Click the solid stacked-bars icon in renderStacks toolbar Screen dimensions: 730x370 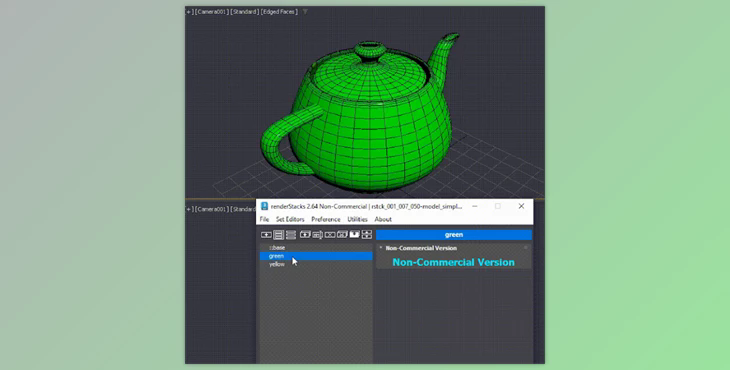tap(291, 235)
